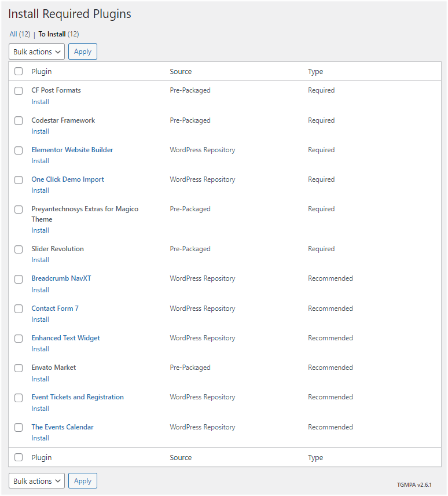
Task: Install Contact Form 7
Action: 40,319
